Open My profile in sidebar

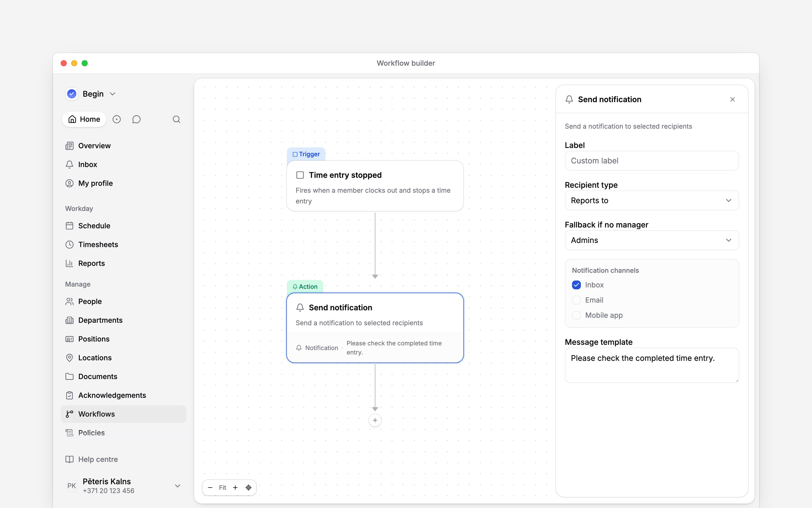[124, 183]
